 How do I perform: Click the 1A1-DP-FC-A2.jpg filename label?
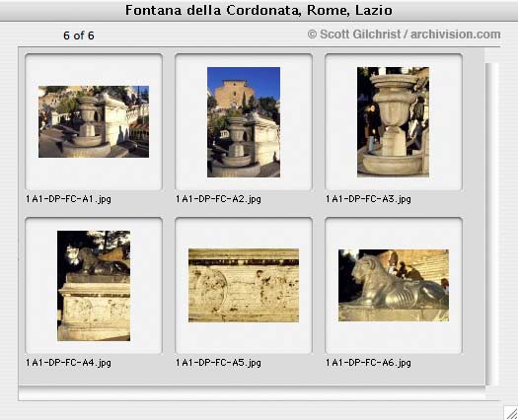click(x=218, y=199)
